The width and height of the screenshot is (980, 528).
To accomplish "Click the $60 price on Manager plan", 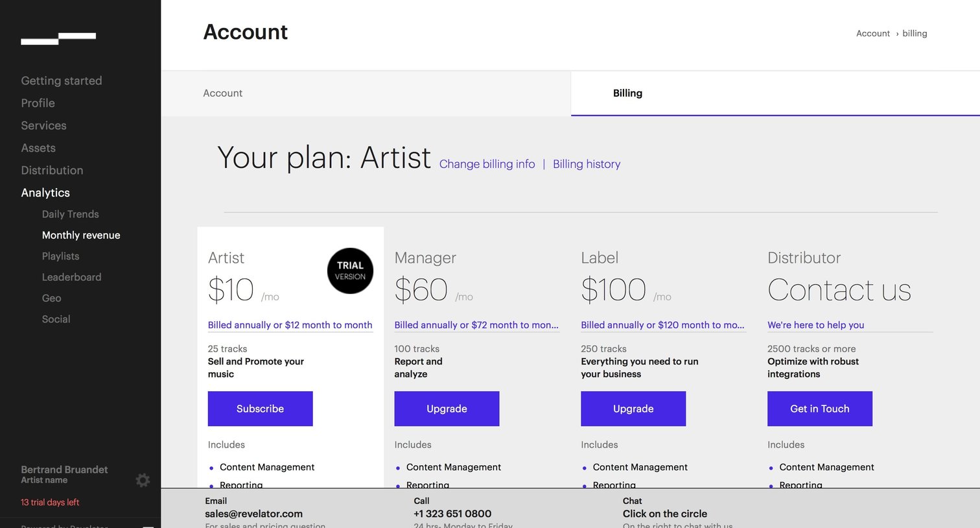I will click(x=421, y=289).
